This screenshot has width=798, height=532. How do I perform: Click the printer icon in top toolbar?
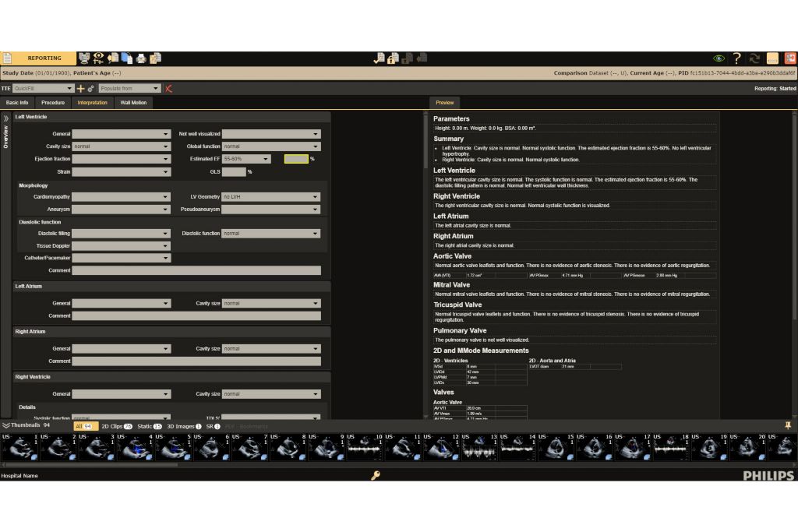tap(141, 58)
